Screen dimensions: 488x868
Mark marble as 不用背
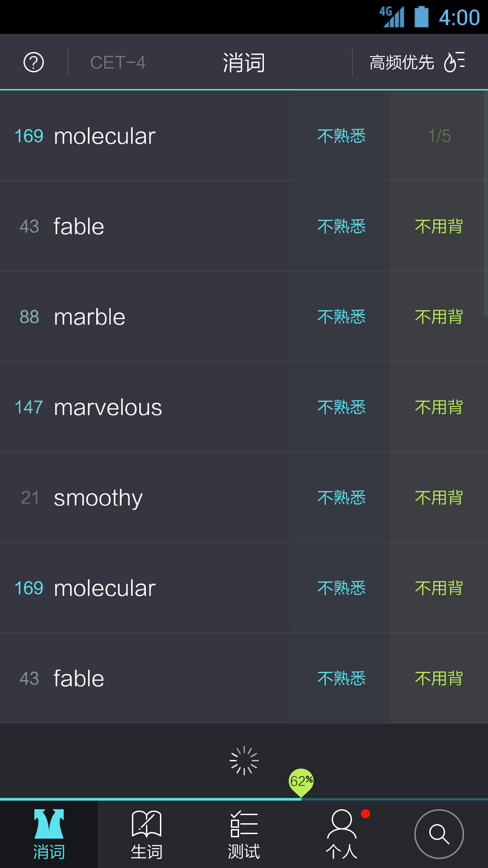[439, 316]
